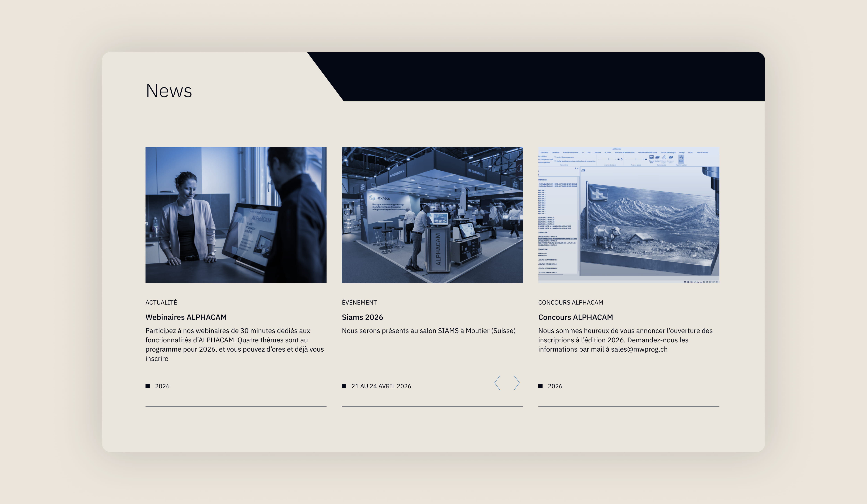The image size is (867, 504).
Task: Activate the Solide simulation type icon
Action: click(681, 157)
